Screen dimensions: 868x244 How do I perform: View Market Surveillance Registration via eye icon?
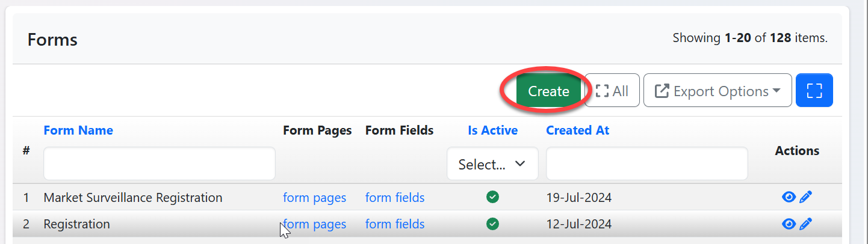[789, 197]
